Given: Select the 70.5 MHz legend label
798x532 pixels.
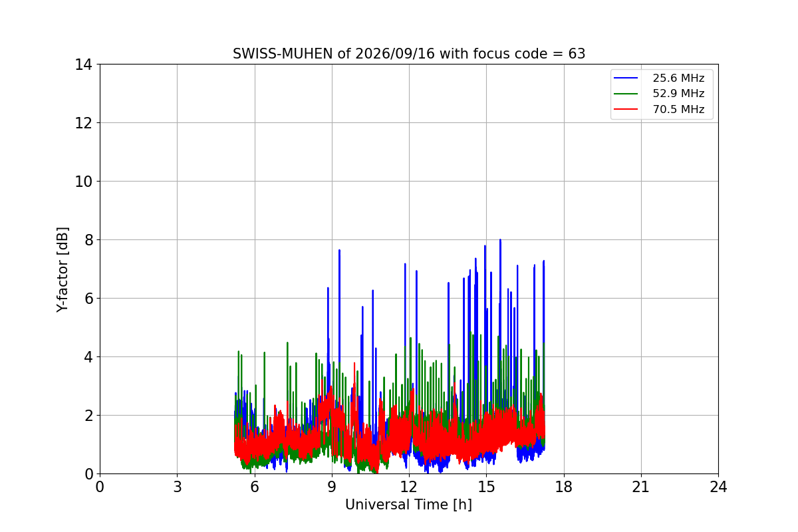Looking at the screenshot, I should point(678,109).
